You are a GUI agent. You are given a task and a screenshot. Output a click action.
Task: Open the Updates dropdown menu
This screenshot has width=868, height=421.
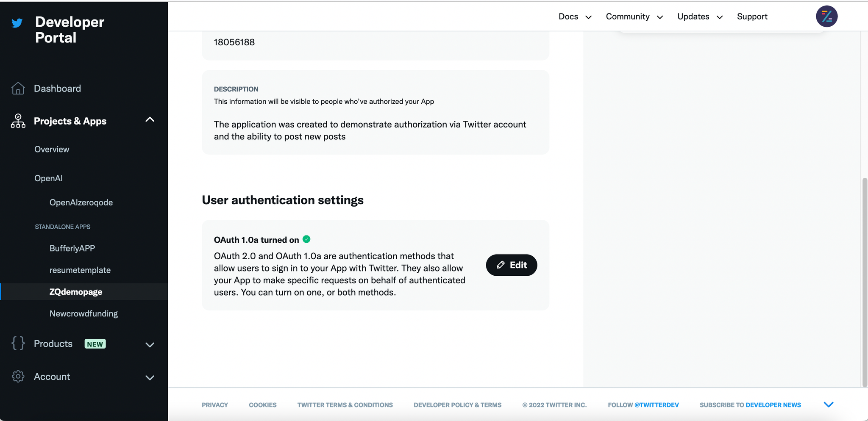pyautogui.click(x=700, y=17)
